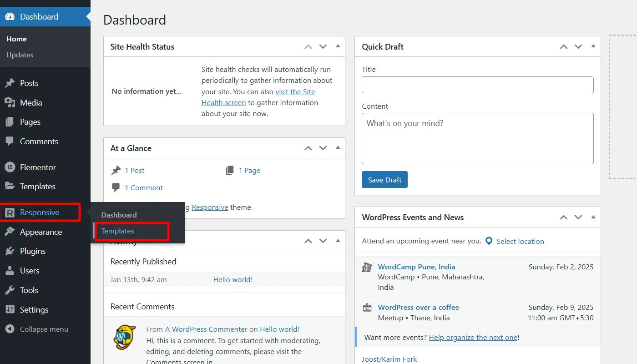This screenshot has width=637, height=364.
Task: Collapse the Activity panel triangle
Action: click(338, 241)
